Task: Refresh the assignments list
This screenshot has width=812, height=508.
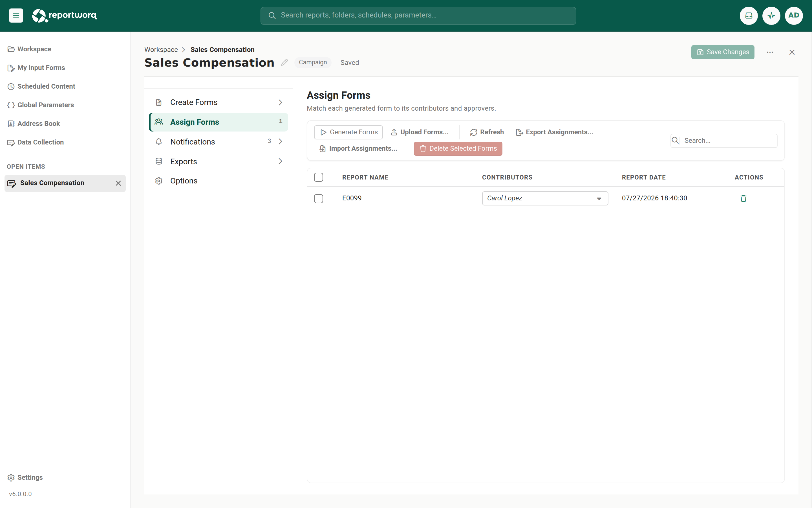Action: [x=487, y=132]
